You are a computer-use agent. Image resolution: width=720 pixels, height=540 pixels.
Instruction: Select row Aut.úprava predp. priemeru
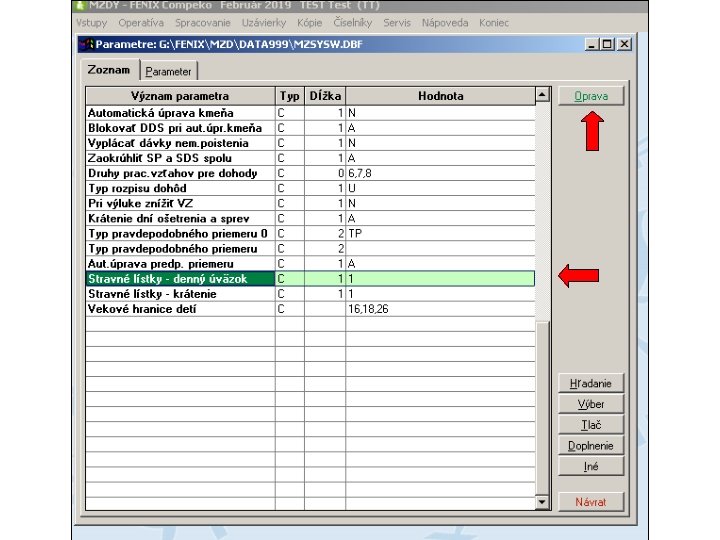click(310, 264)
